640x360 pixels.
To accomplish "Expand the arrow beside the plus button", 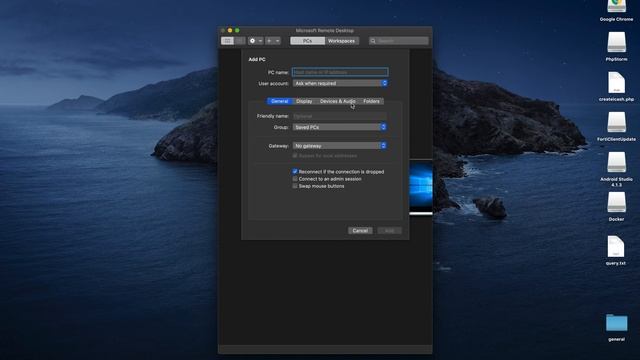I will [278, 41].
